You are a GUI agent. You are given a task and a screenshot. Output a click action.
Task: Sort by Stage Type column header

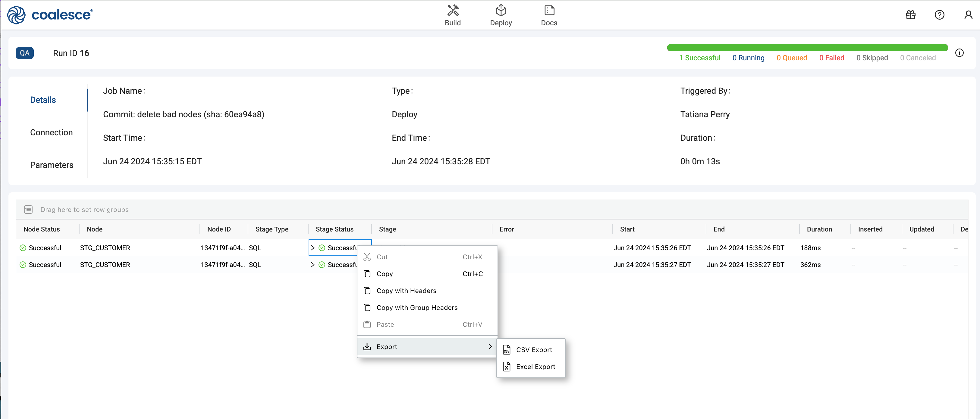point(272,229)
